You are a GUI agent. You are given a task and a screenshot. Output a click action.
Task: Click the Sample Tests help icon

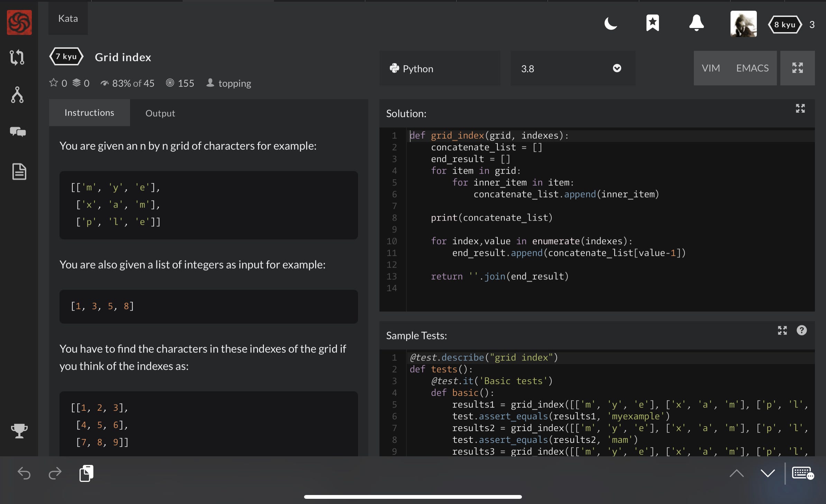pyautogui.click(x=801, y=330)
